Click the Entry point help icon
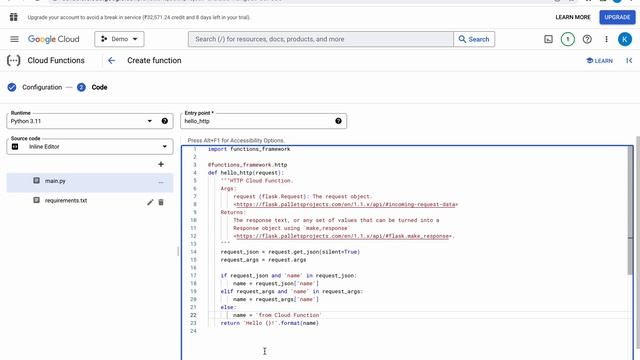This screenshot has height=360, width=640. coord(338,121)
